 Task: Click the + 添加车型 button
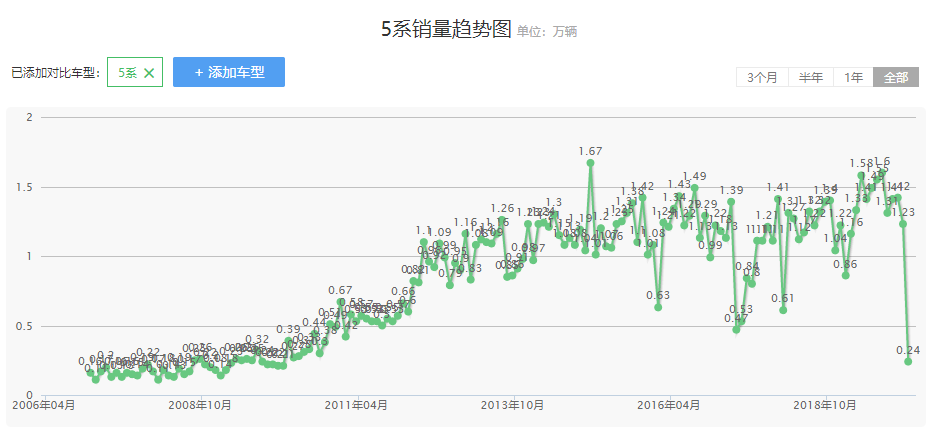(x=229, y=72)
